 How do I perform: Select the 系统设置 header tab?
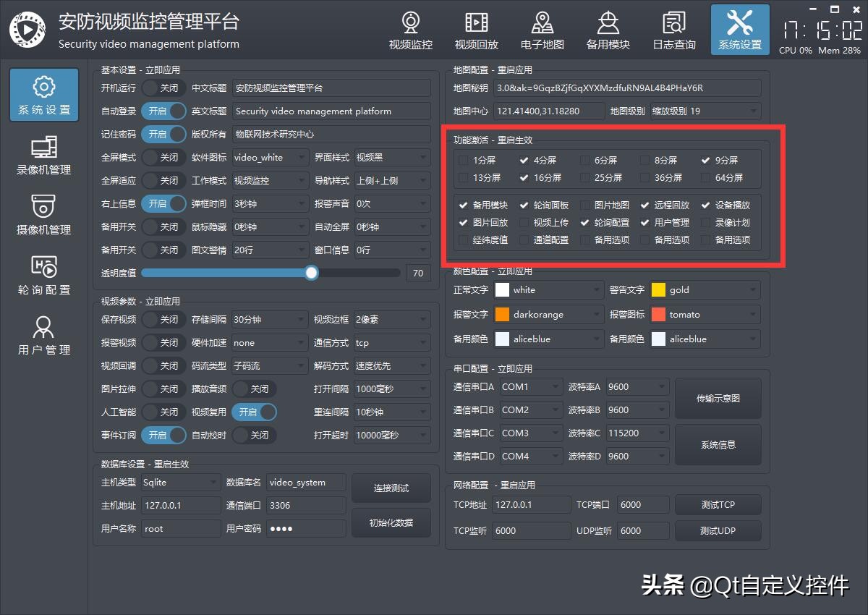coord(739,30)
